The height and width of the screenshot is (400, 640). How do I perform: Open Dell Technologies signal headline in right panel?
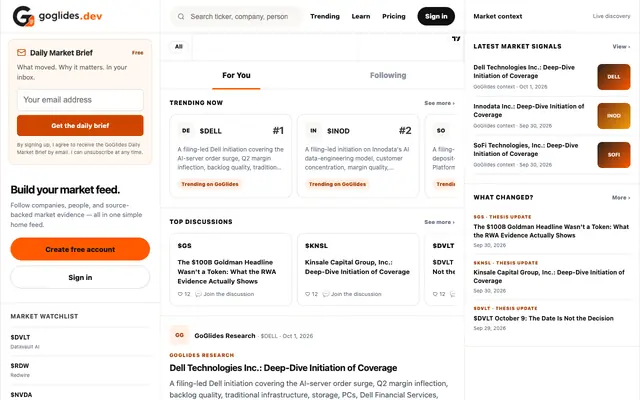coord(524,71)
